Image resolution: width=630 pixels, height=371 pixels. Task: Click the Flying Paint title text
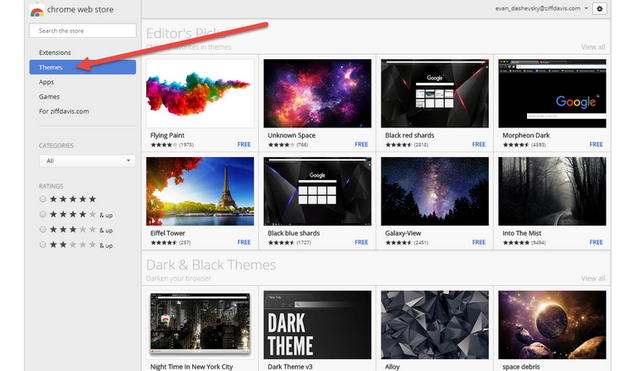167,135
